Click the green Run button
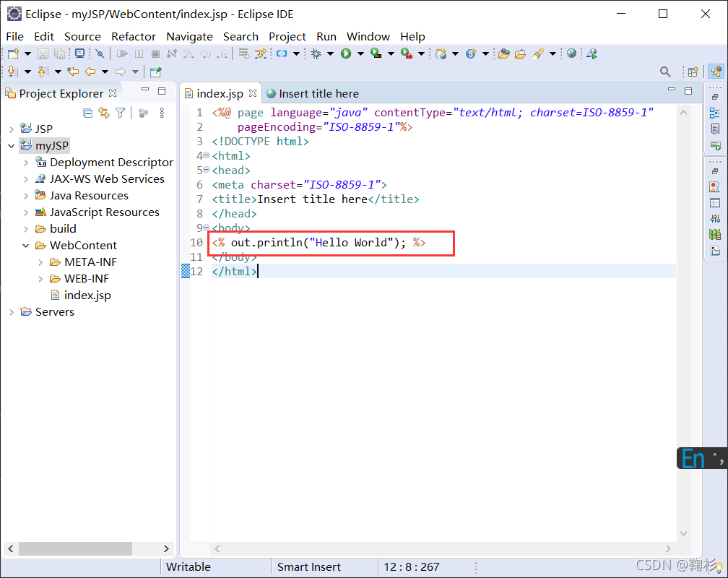728x578 pixels. tap(346, 54)
